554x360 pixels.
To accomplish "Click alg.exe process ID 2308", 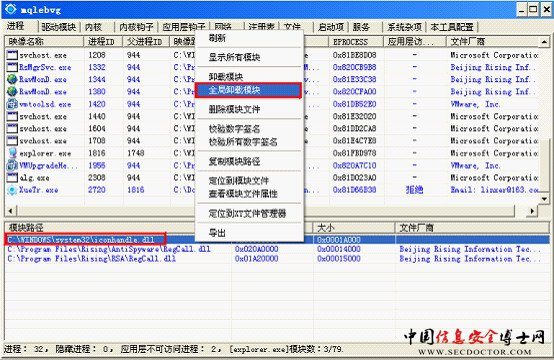I will 97,178.
